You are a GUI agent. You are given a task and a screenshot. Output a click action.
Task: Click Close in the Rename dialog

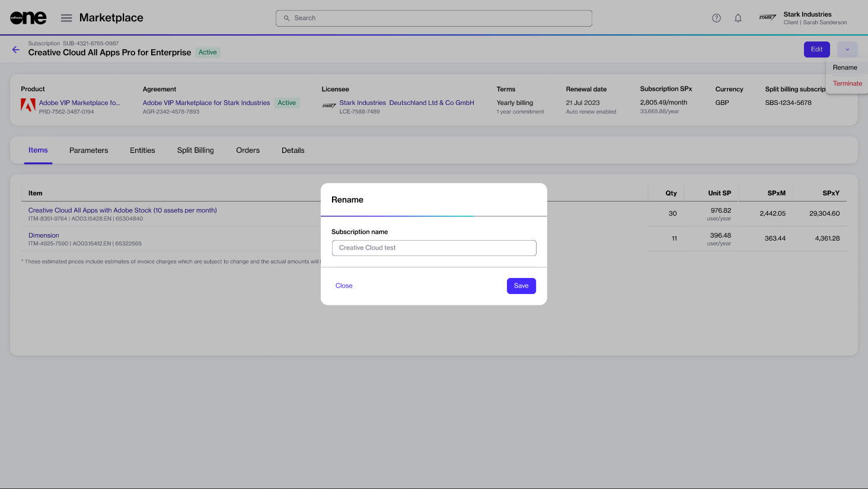pos(344,286)
